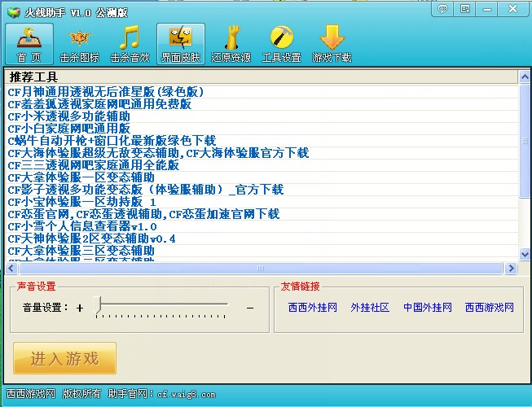Select CF月神通用透视无后准星版 list item
This screenshot has height=407, width=532.
105,92
